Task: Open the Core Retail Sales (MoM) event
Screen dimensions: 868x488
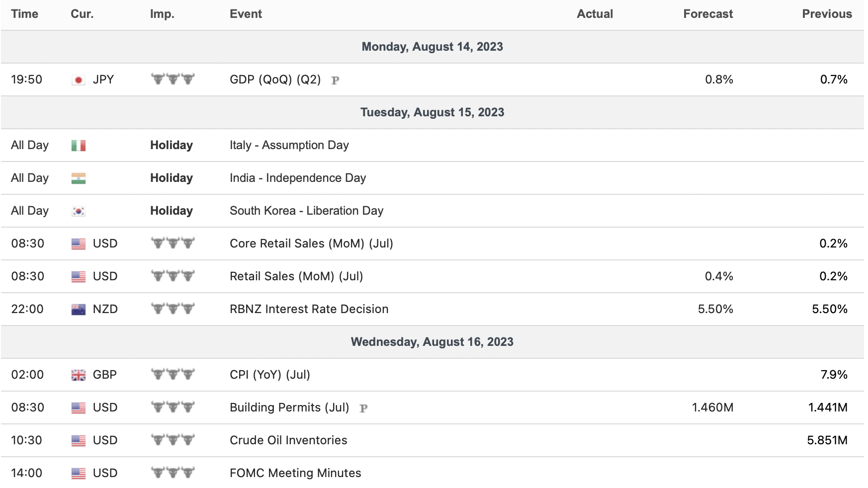Action: [x=311, y=244]
